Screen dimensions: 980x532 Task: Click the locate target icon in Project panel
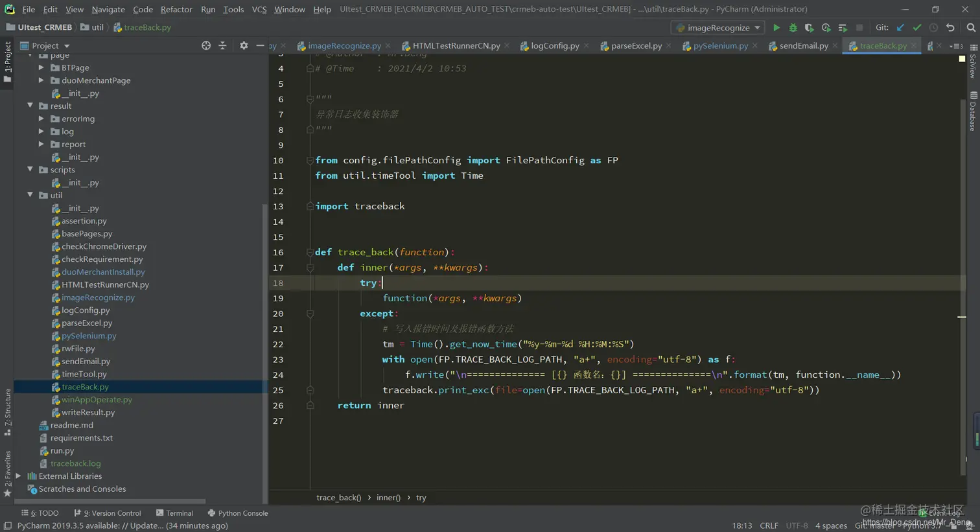click(206, 45)
